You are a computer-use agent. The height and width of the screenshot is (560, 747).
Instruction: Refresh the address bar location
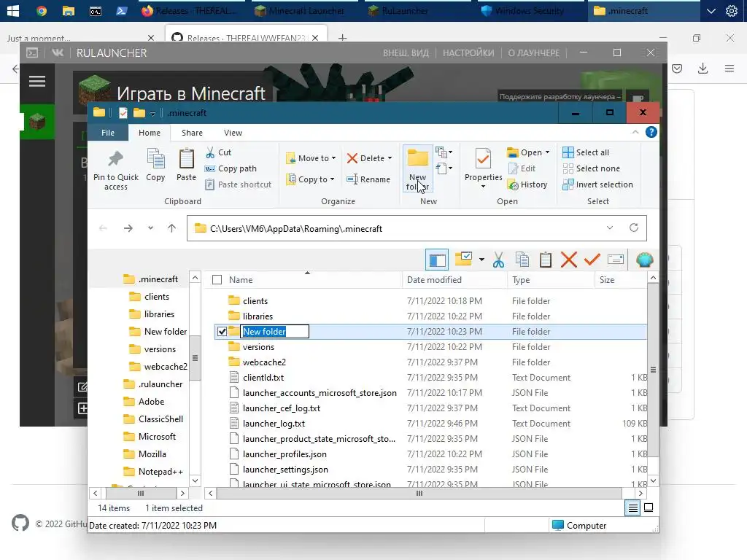point(634,228)
